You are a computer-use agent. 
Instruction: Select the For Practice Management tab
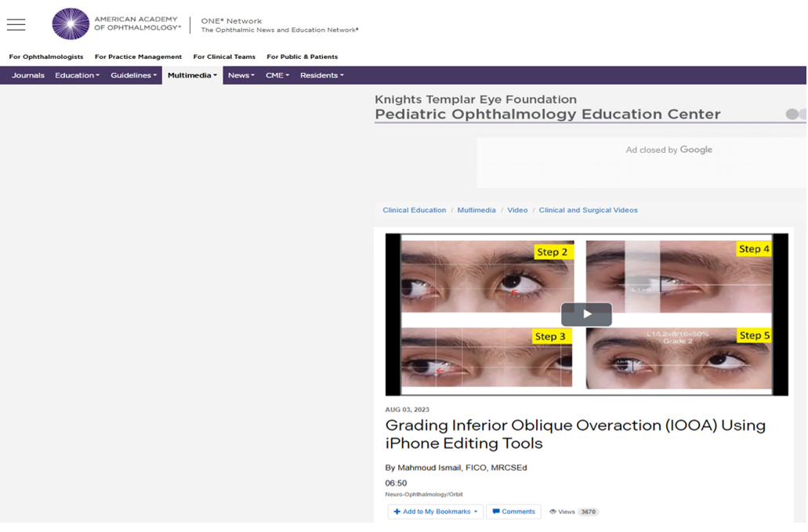138,56
